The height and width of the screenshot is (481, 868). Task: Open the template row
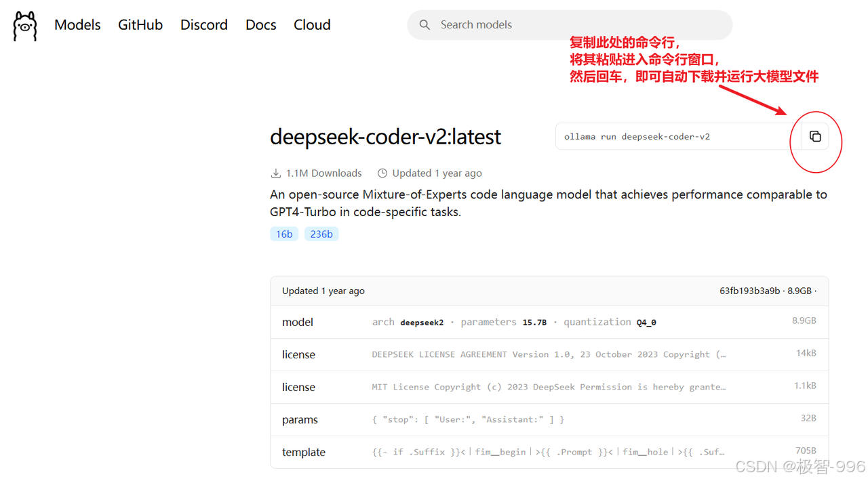[x=549, y=452]
